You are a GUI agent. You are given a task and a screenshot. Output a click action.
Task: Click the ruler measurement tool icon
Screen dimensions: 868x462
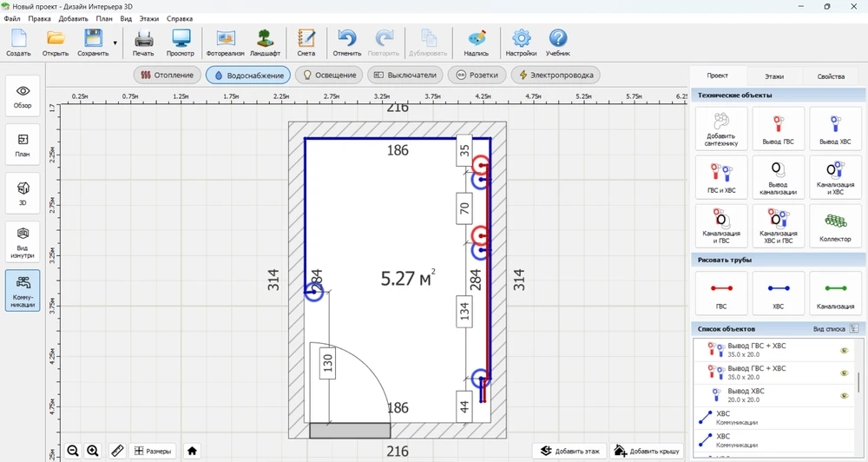(117, 451)
